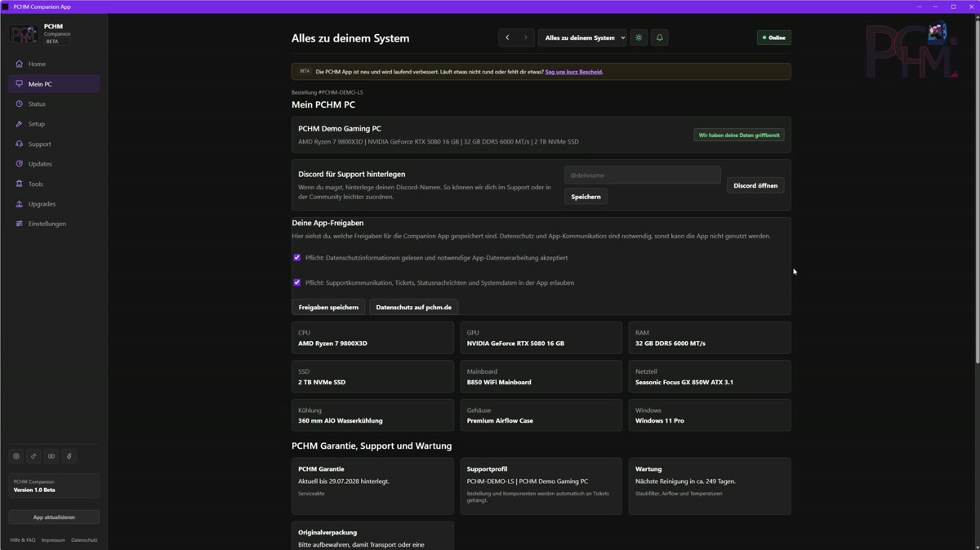This screenshot has height=550, width=980.
Task: Open the YouTube social link icon
Action: [x=51, y=456]
